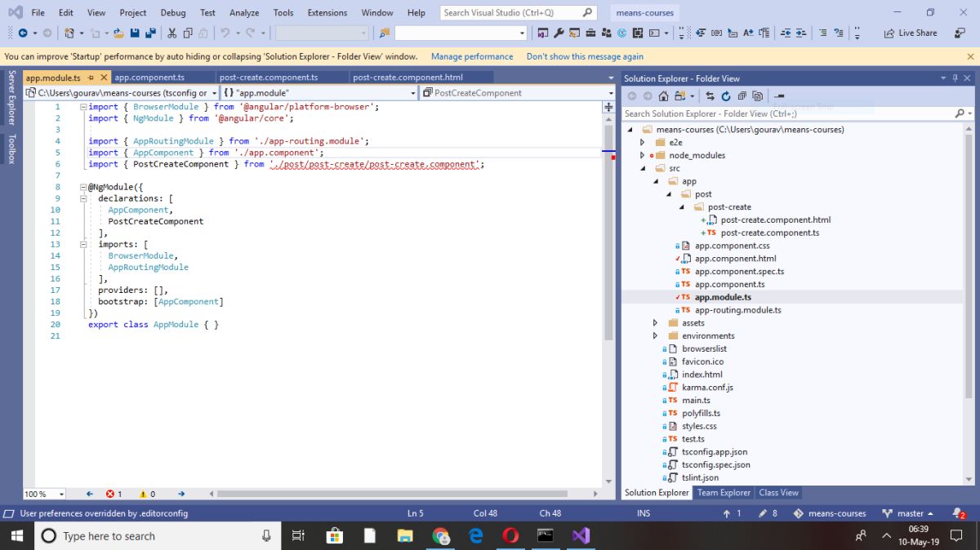Click the Live Share button
The width and height of the screenshot is (980, 550).
pos(910,33)
